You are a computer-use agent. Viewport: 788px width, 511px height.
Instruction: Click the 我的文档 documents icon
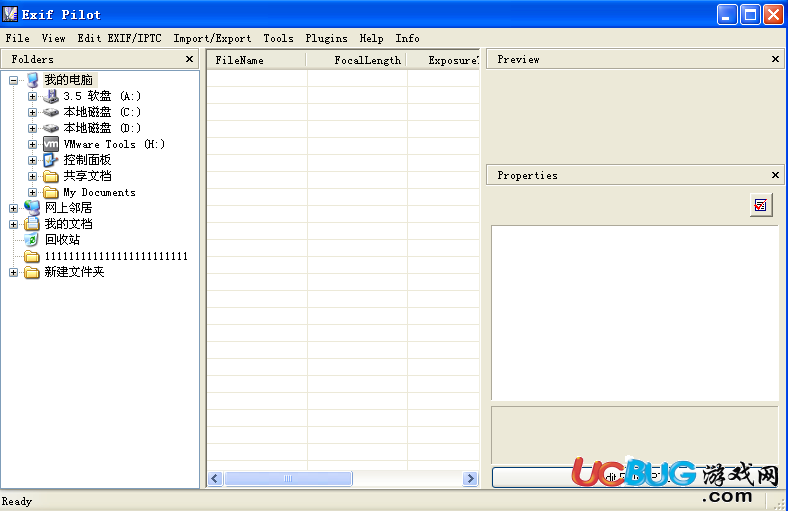pyautogui.click(x=32, y=224)
